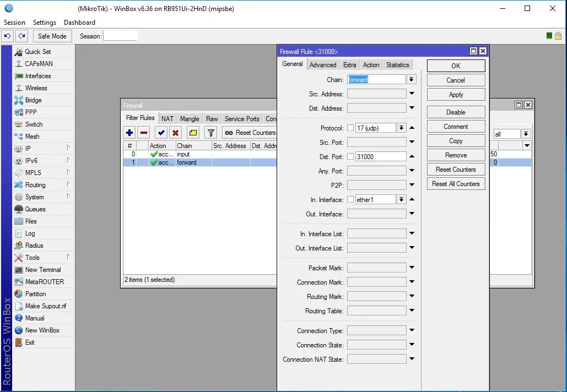
Task: Switch to Action tab
Action: coord(371,65)
